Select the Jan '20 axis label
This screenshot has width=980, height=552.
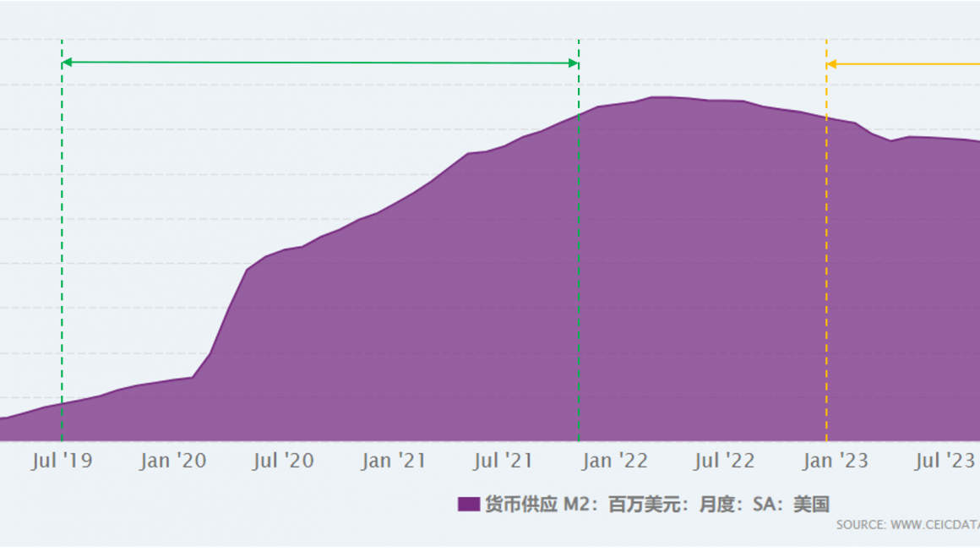(173, 461)
